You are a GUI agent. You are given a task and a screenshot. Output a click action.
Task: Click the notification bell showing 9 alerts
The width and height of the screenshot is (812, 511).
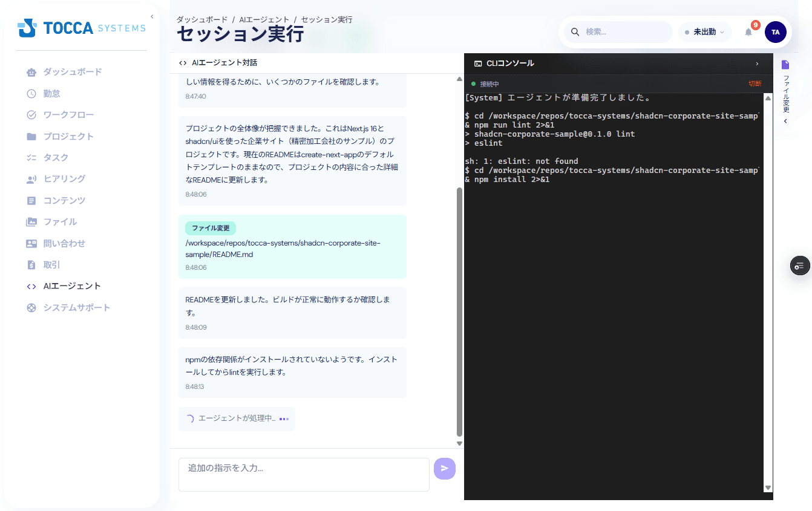click(748, 31)
